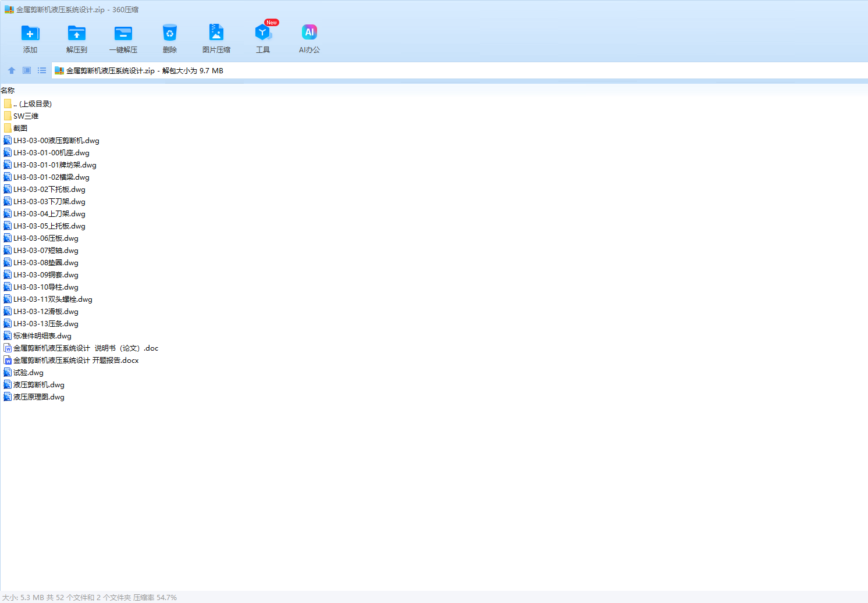Open the 工具 (Tools) icon
The image size is (868, 603).
click(x=263, y=33)
